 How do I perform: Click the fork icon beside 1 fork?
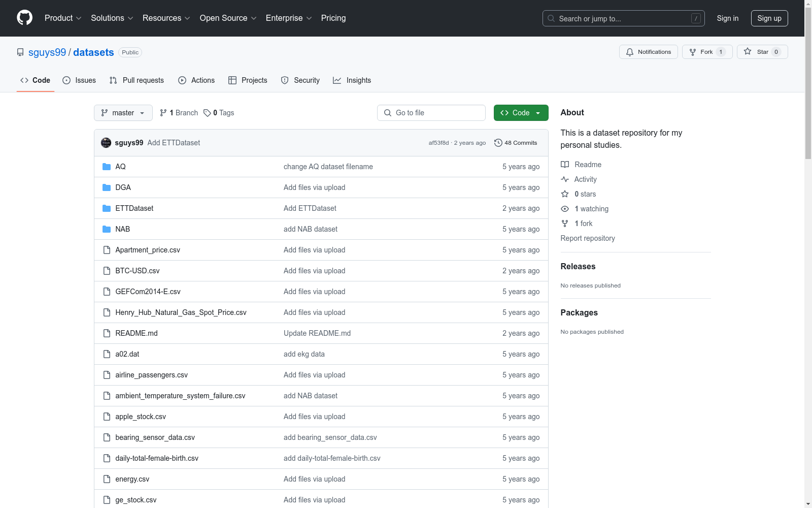565,224
